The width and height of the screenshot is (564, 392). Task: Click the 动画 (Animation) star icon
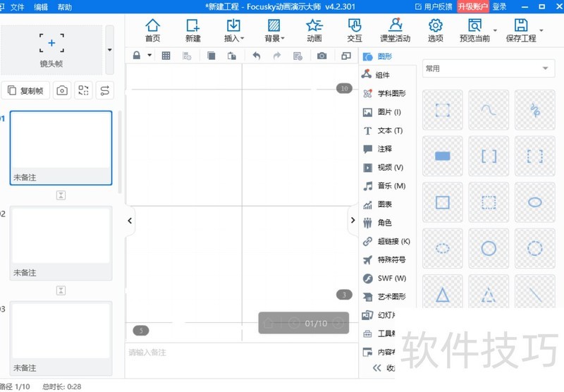pos(314,30)
